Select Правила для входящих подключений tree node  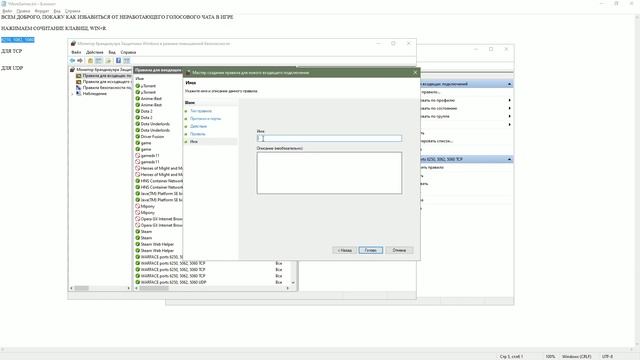point(104,76)
